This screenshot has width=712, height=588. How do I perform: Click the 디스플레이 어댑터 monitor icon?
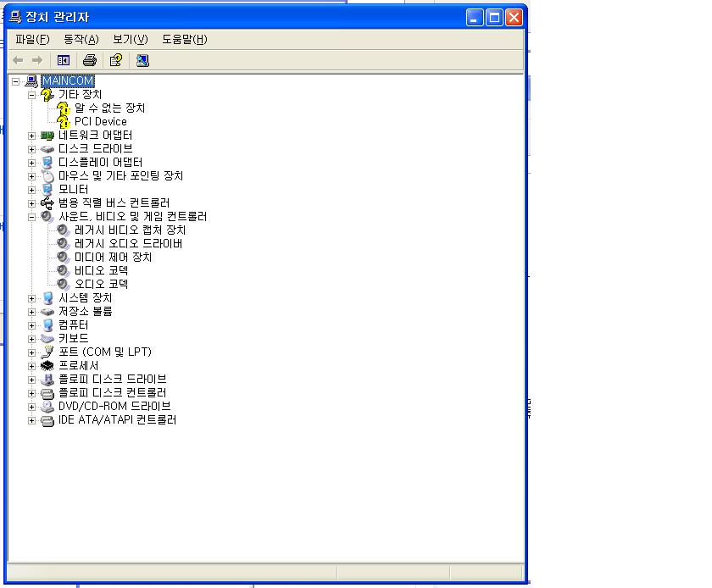[x=47, y=163]
